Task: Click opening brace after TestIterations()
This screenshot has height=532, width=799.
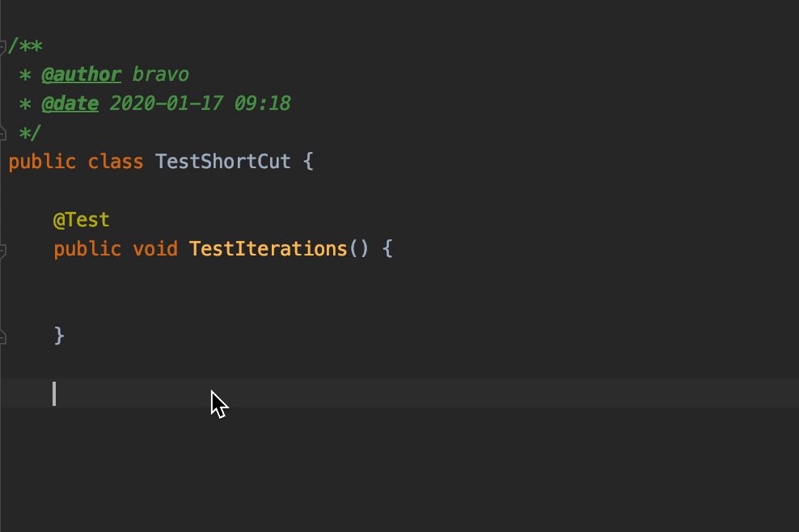Action: pos(387,249)
